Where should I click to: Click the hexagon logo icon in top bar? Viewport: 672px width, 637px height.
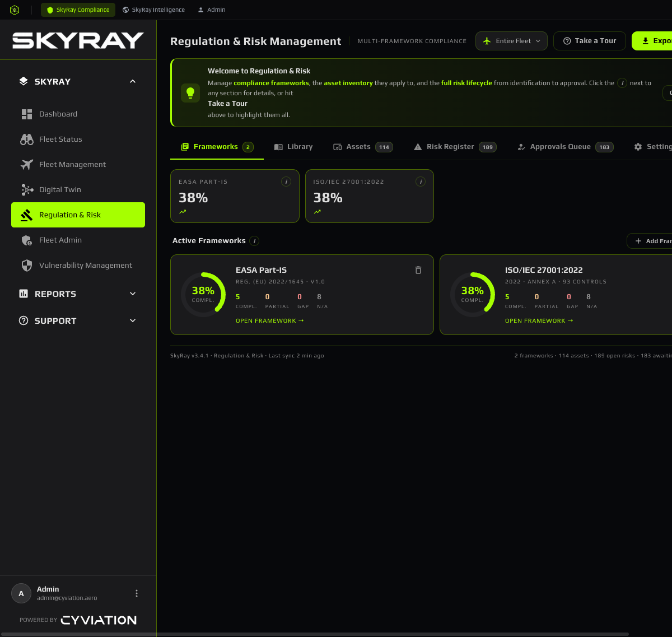click(15, 10)
